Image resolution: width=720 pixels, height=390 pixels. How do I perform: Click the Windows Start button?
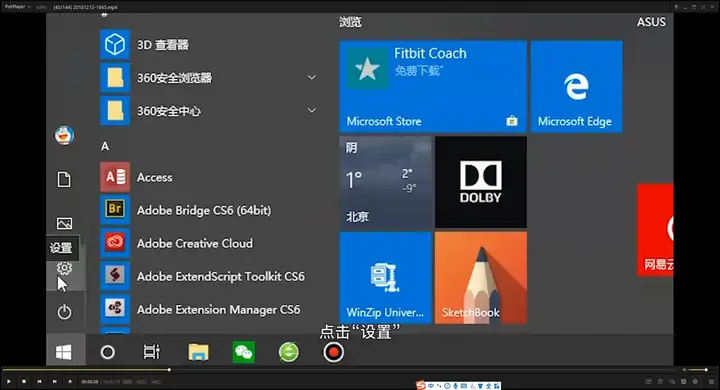[63, 352]
